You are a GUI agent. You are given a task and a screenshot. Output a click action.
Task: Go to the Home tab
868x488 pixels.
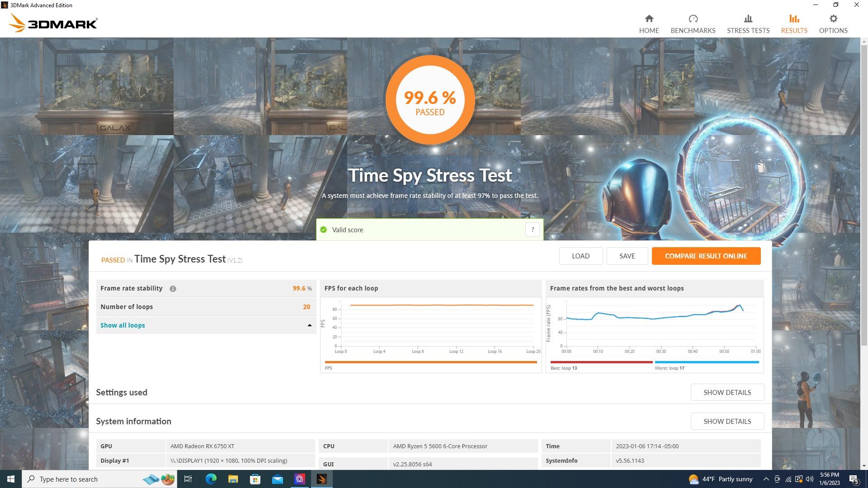coord(649,24)
